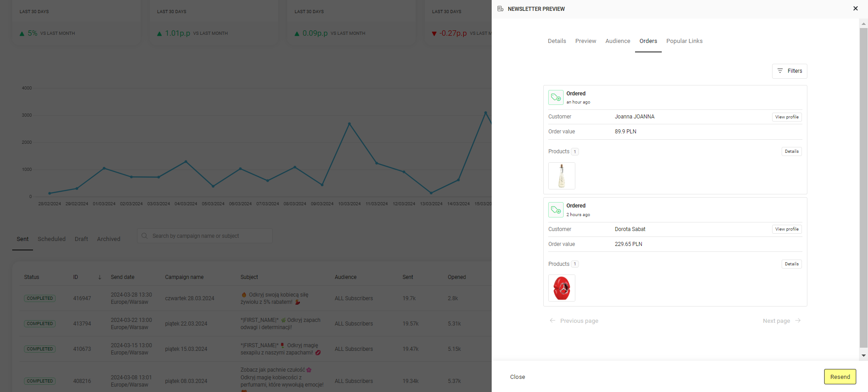
Task: Click COMPLETED badge for campaign 413794
Action: pyautogui.click(x=40, y=324)
